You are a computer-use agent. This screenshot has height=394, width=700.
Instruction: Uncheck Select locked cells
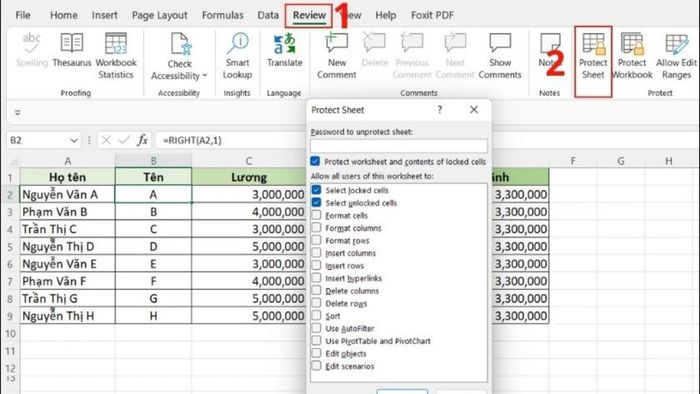[x=316, y=190]
